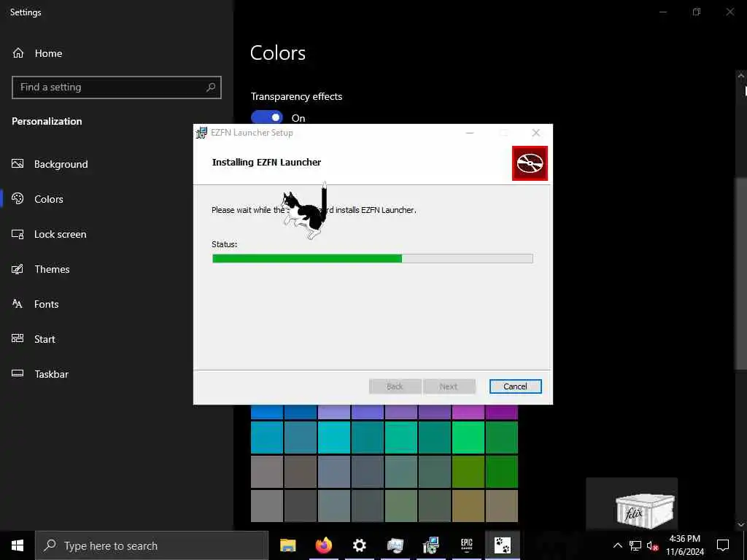
Task: Open network status tray icon
Action: [x=635, y=545]
